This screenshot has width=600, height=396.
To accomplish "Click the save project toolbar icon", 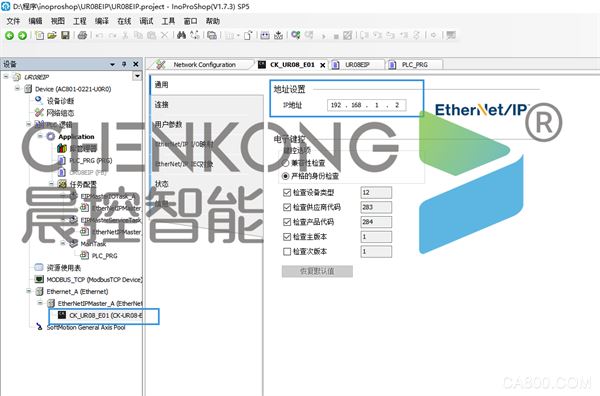I will pos(65,36).
